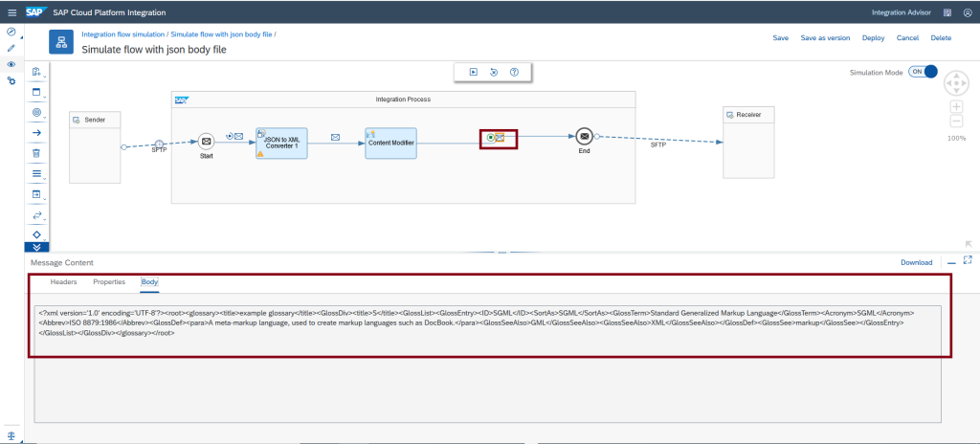Click the Delete button in header
The image size is (980, 444).
point(941,37)
